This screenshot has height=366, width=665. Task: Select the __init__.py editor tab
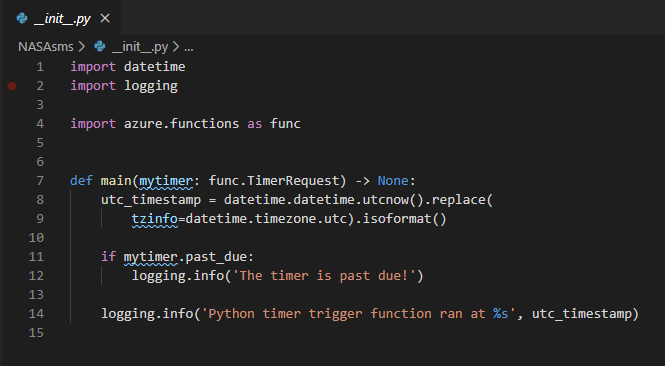point(61,18)
